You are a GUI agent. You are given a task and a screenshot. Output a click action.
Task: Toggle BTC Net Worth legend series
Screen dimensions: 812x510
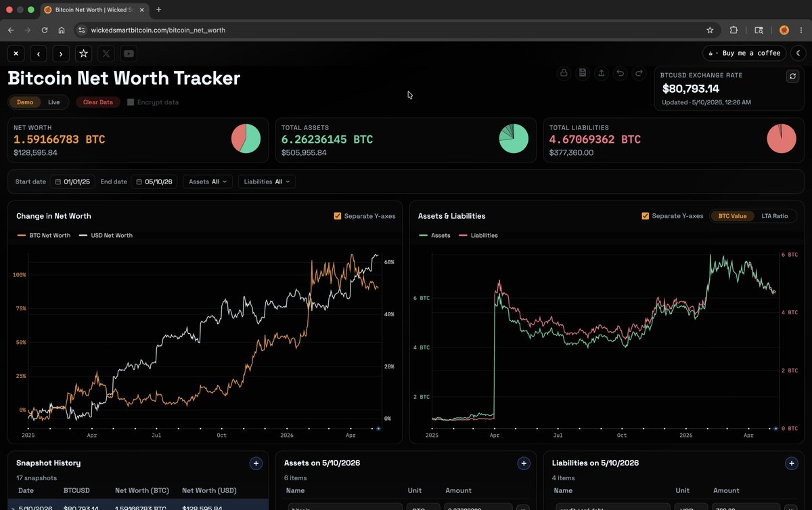(x=43, y=236)
